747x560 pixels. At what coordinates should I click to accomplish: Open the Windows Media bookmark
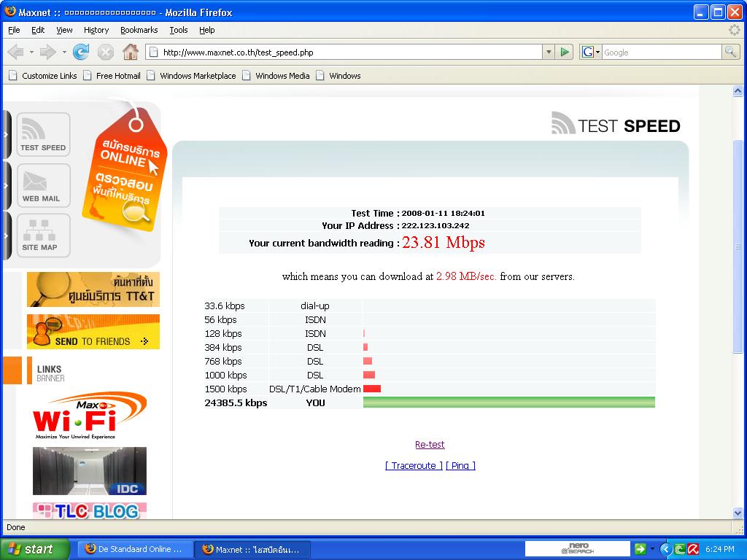276,76
